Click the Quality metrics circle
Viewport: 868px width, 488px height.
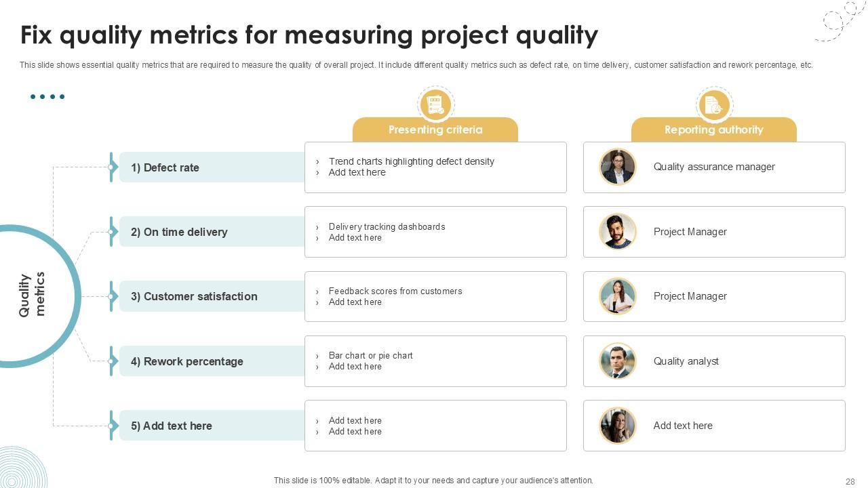pos(33,296)
